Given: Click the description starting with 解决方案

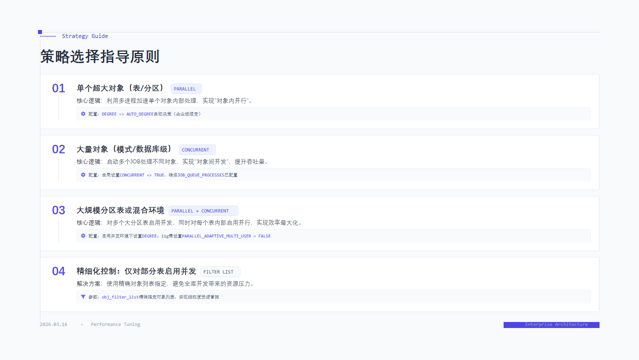Looking at the screenshot, I should pyautogui.click(x=165, y=284).
